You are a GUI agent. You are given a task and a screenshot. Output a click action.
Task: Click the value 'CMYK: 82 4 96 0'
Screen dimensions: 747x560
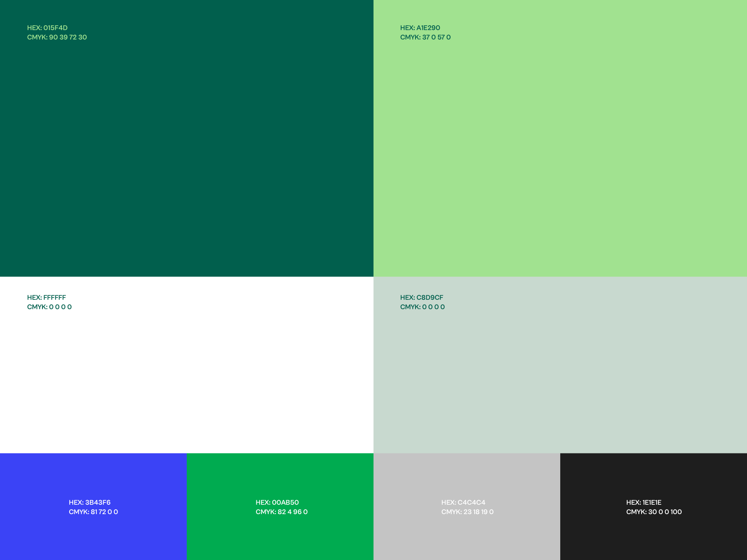click(282, 512)
